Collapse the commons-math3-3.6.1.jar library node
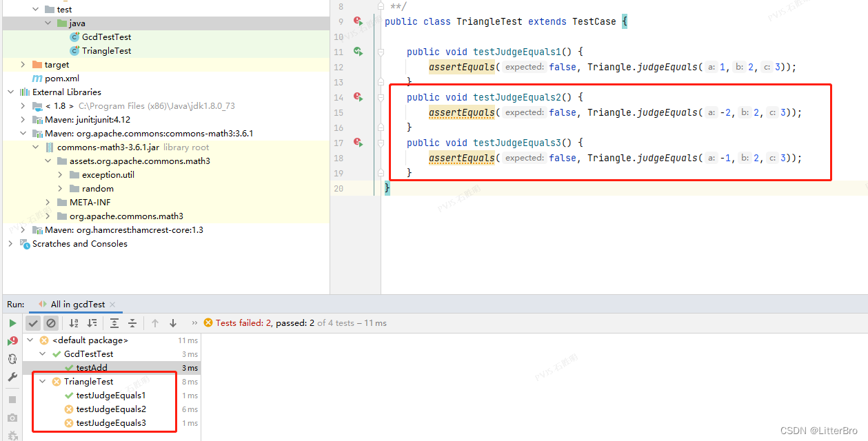This screenshot has width=868, height=441. point(35,147)
